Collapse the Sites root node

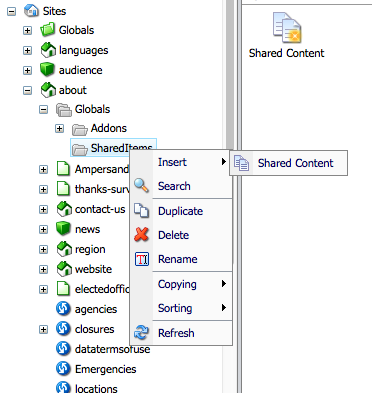[11, 11]
